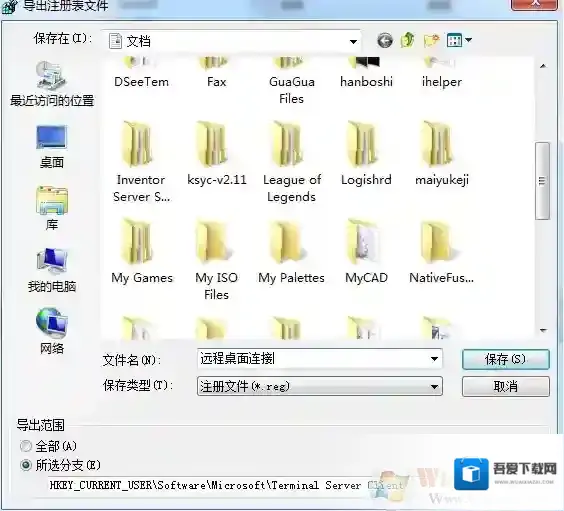This screenshot has width=564, height=511.
Task: Select the Fax folder
Action: click(216, 73)
